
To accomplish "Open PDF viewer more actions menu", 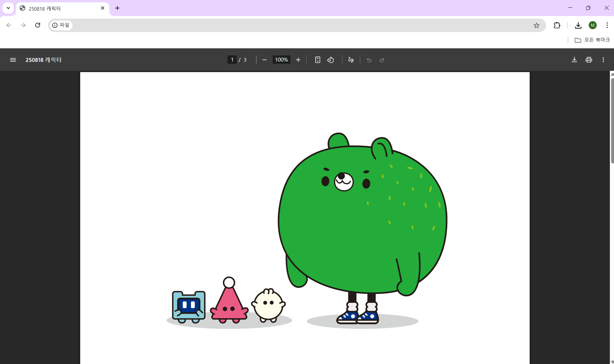I will [x=603, y=60].
